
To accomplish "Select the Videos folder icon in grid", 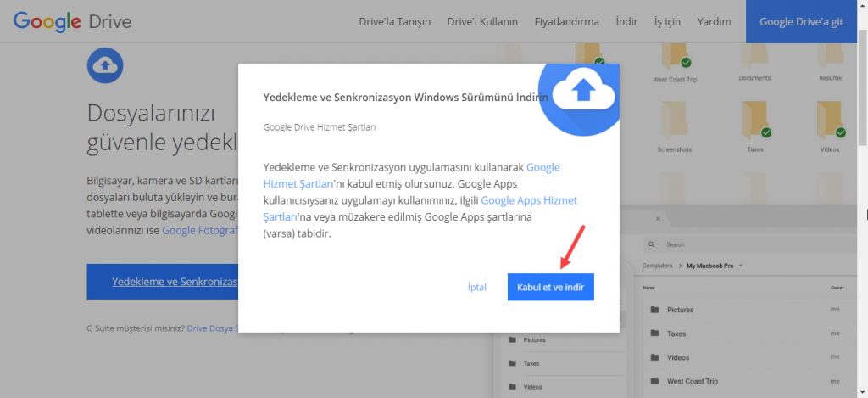I will tap(831, 120).
